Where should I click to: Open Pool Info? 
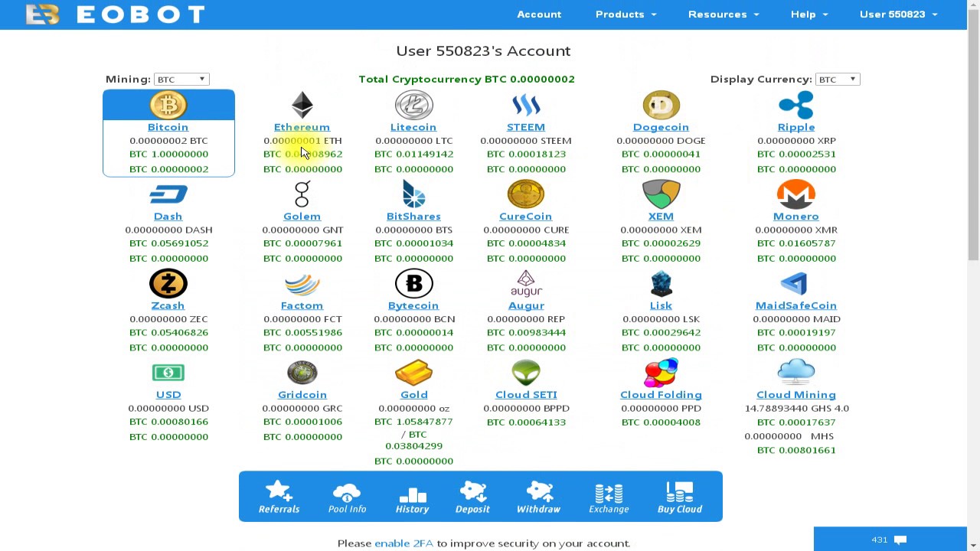(347, 497)
